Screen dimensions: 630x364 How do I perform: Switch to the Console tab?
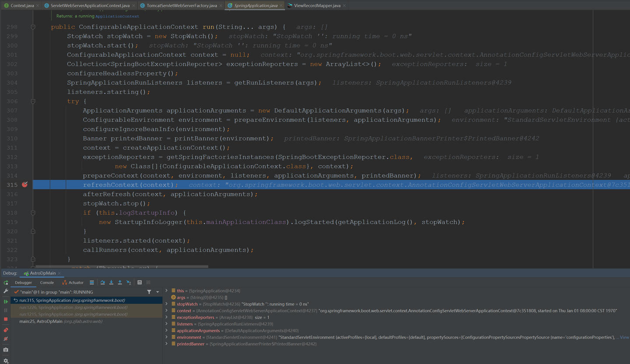click(47, 283)
